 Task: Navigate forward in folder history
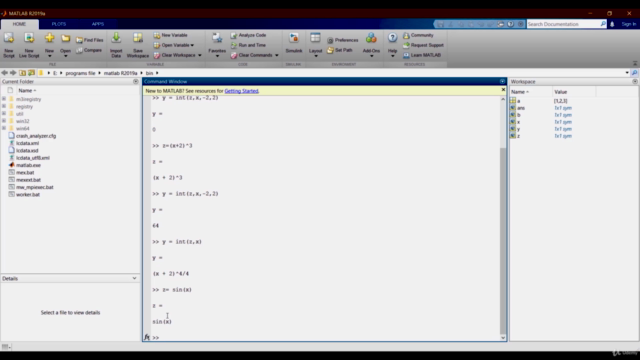coord(13,73)
